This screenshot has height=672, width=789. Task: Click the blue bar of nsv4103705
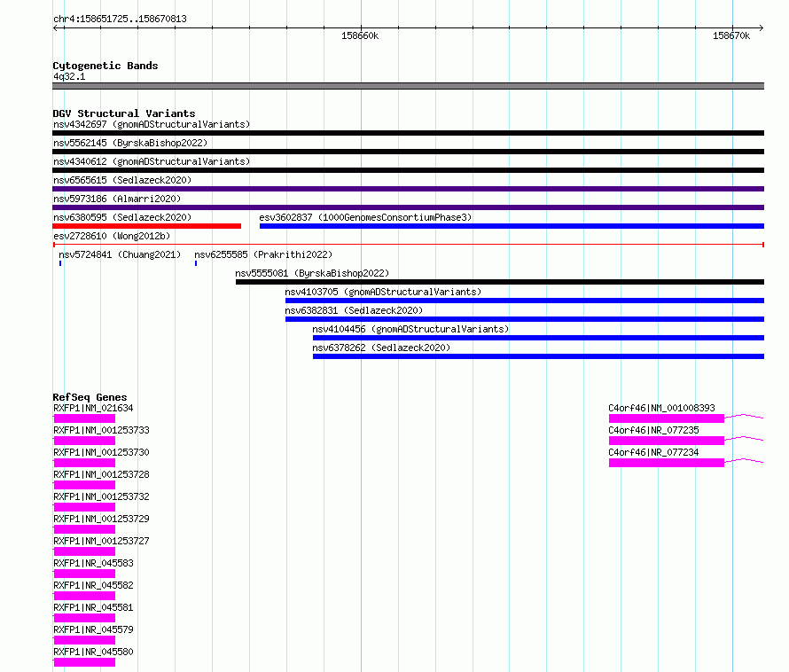point(525,301)
